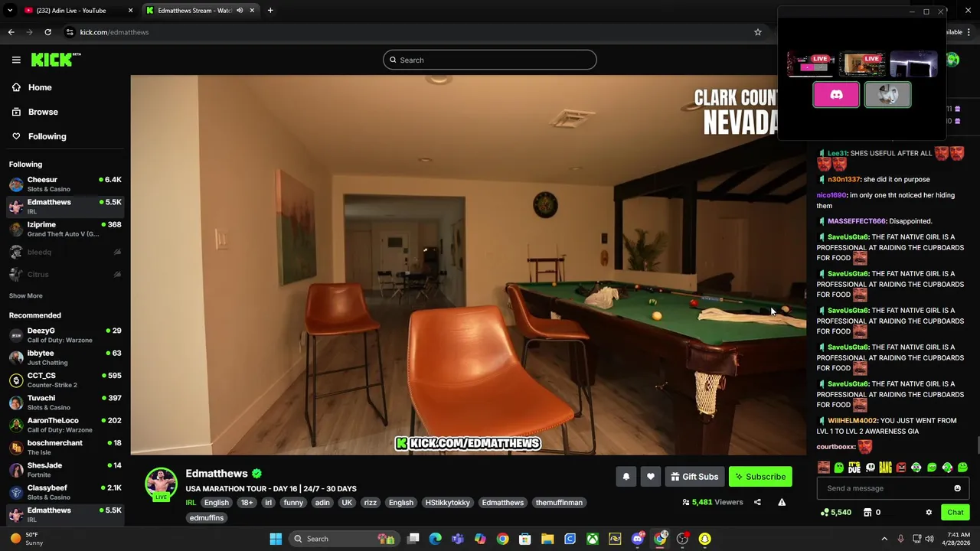This screenshot has width=980, height=551.
Task: Open Tuvachi recommended channel
Action: click(65, 403)
